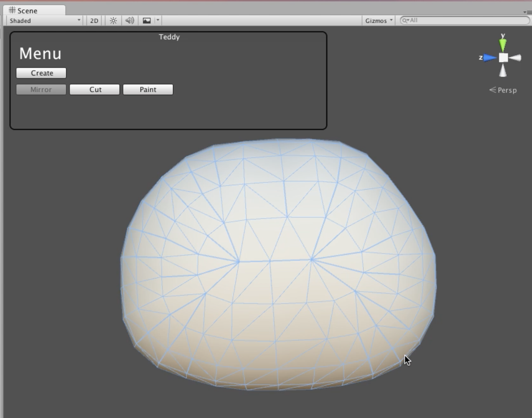Select the Teddy mesh object
532x418 pixels.
point(278,264)
